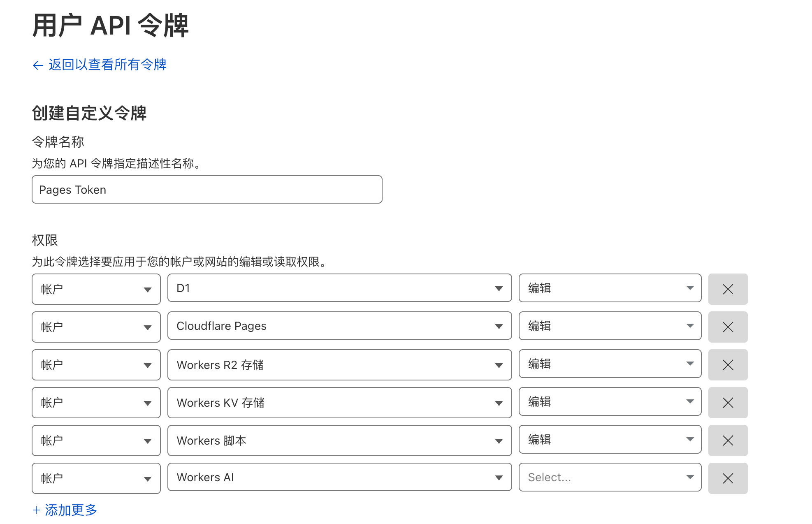Expand the Workers AI resource dropdown
The width and height of the screenshot is (812, 524).
pos(339,477)
